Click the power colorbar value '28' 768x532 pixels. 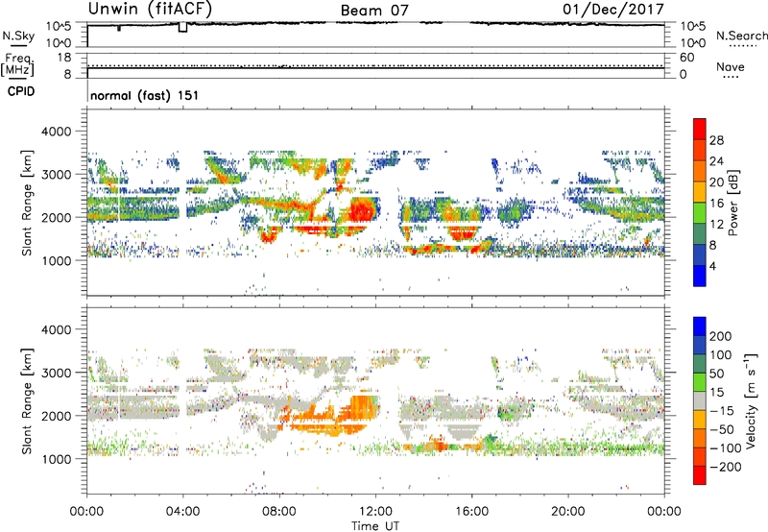tap(716, 140)
